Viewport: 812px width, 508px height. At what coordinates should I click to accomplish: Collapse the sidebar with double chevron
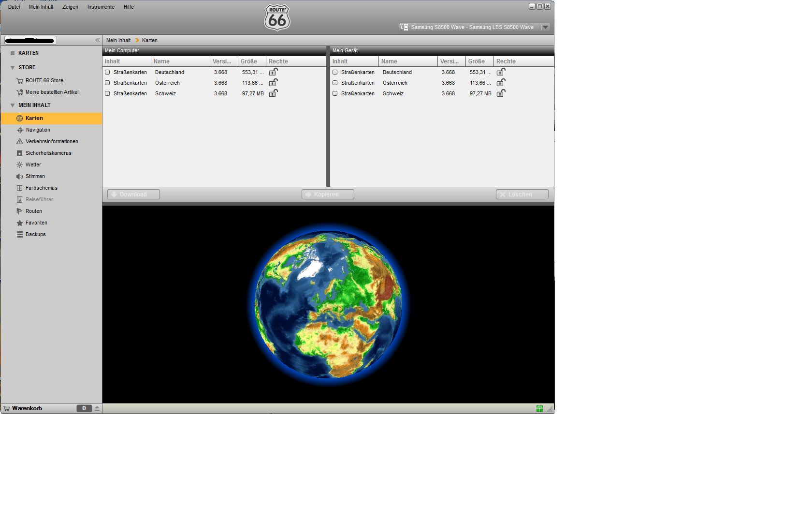(97, 40)
